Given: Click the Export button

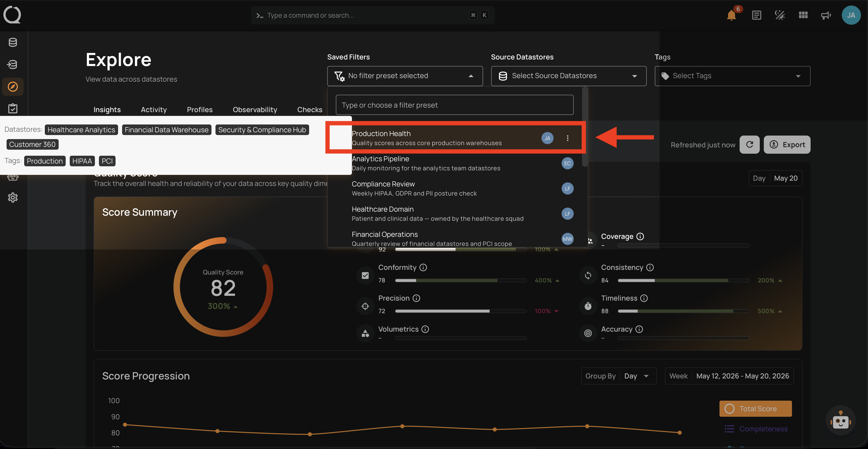Looking at the screenshot, I should click(x=787, y=145).
